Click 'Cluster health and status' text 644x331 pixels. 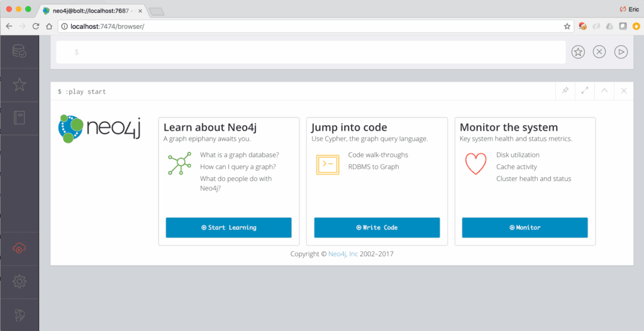point(533,178)
